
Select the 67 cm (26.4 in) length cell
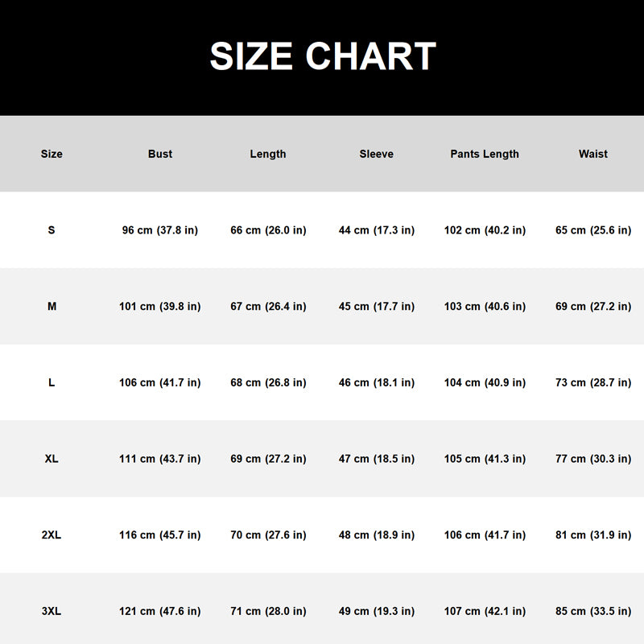[268, 307]
